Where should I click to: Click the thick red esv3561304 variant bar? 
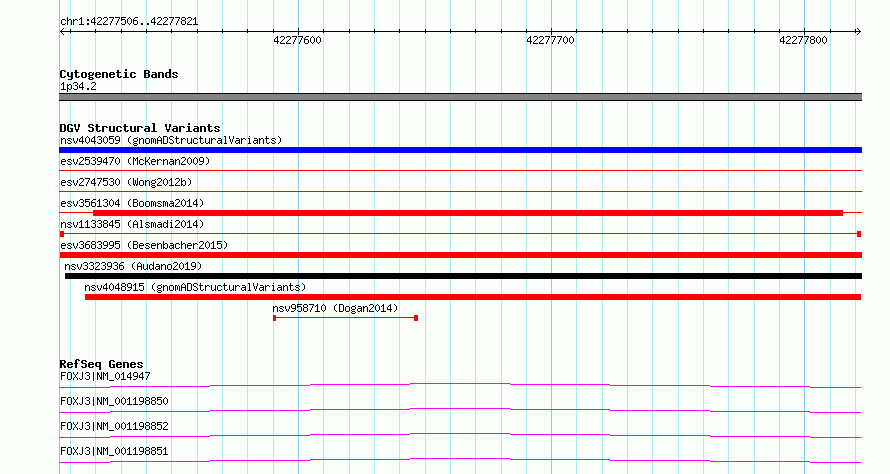468,213
